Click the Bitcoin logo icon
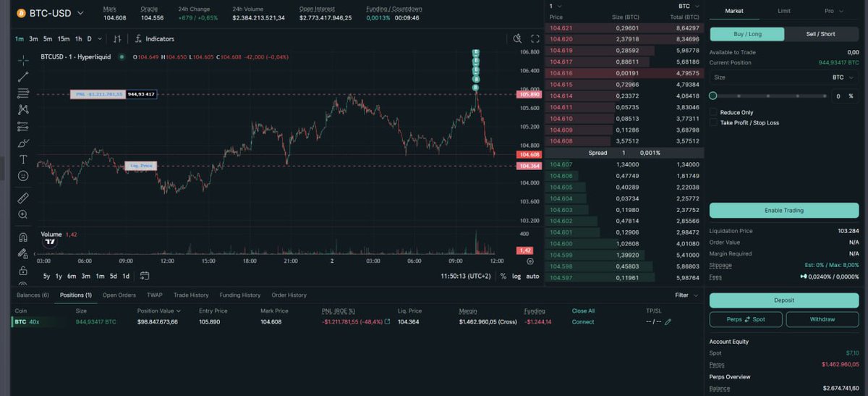The width and height of the screenshot is (868, 396). pos(21,13)
